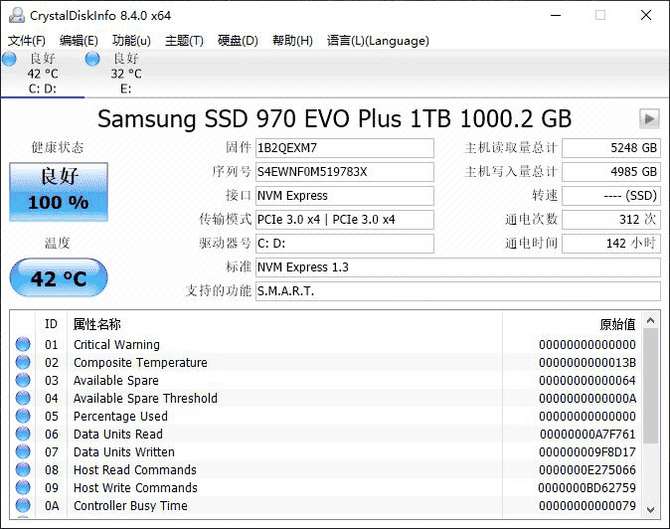Click the attribute list scroll-down arrow
This screenshot has width=670, height=529.
[x=650, y=510]
